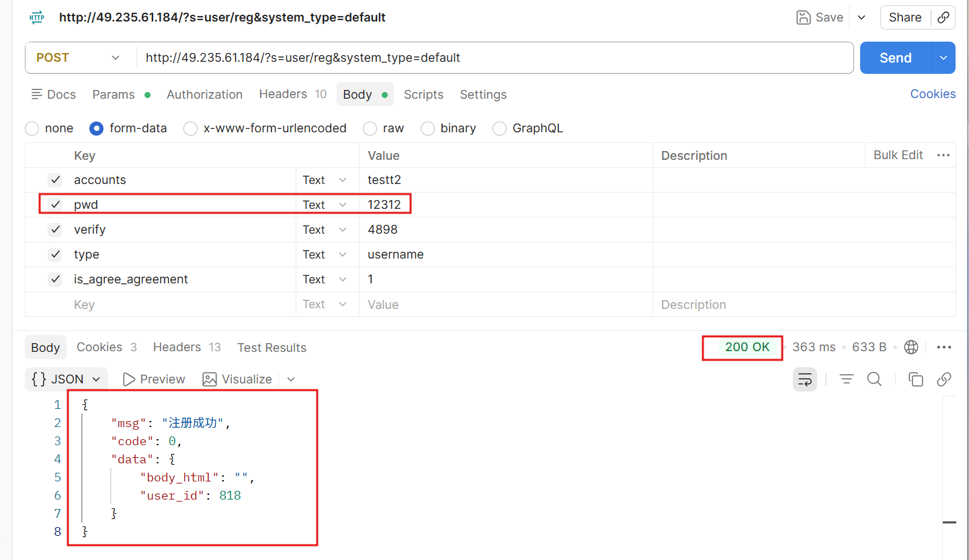Click the verify value 4898
The width and height of the screenshot is (969, 560).
[x=382, y=230]
